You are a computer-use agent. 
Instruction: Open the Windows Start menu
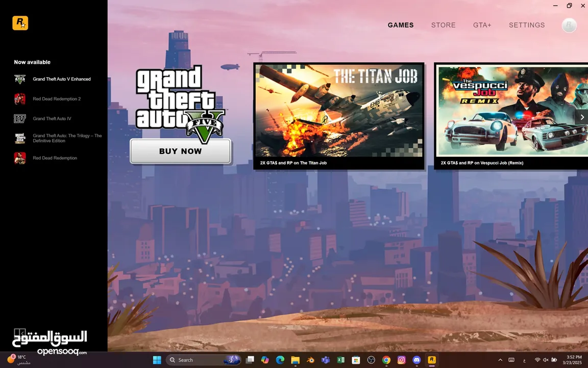pos(157,360)
